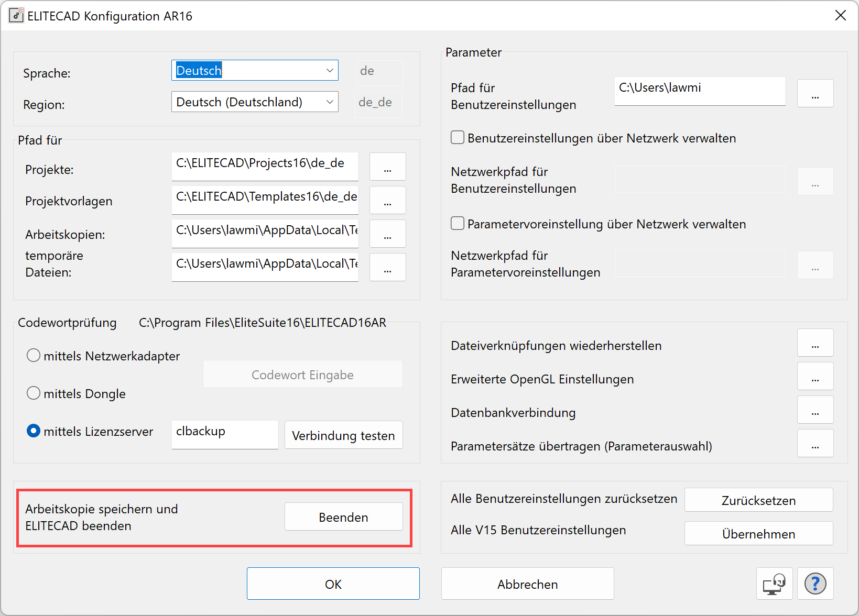Open the Sprache dropdown
Image resolution: width=859 pixels, height=616 pixels.
(330, 70)
